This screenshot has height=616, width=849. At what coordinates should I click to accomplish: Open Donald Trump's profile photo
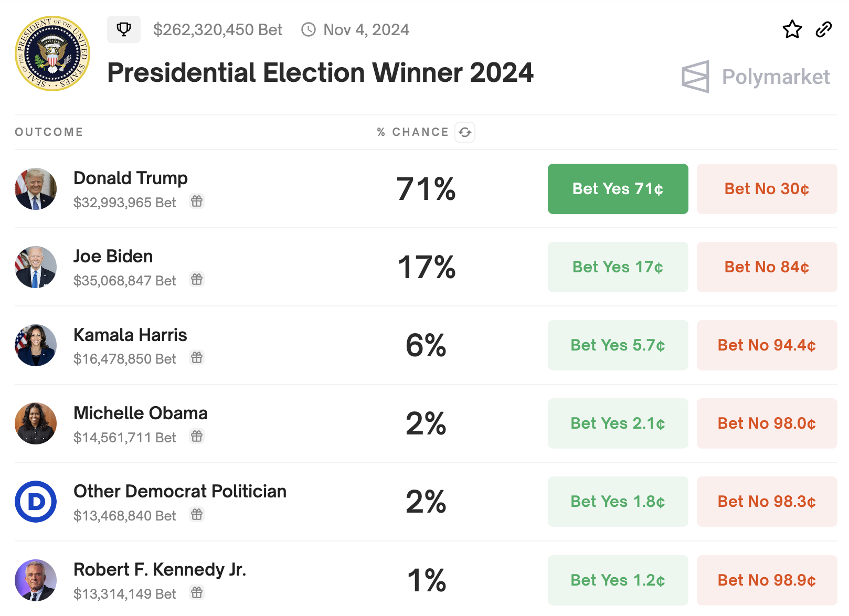click(36, 189)
